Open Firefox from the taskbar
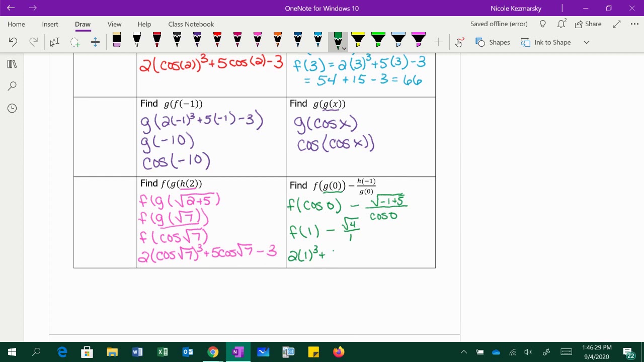 (339, 352)
